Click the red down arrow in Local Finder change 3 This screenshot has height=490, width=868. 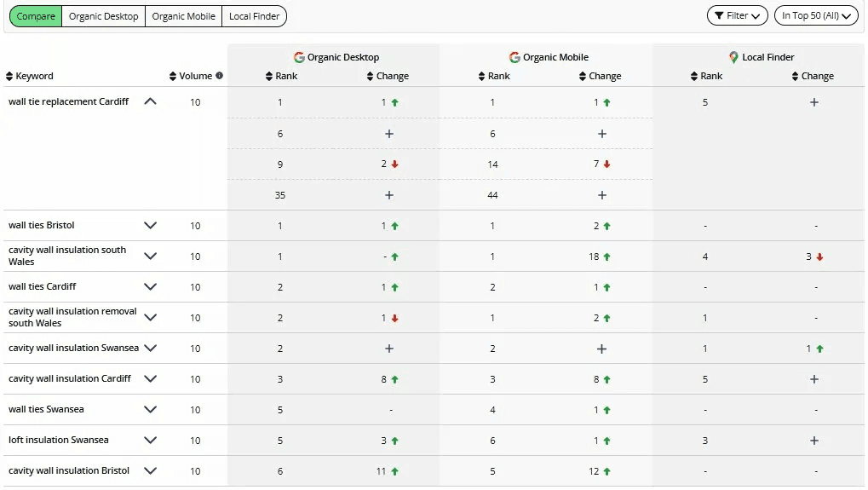pos(819,257)
